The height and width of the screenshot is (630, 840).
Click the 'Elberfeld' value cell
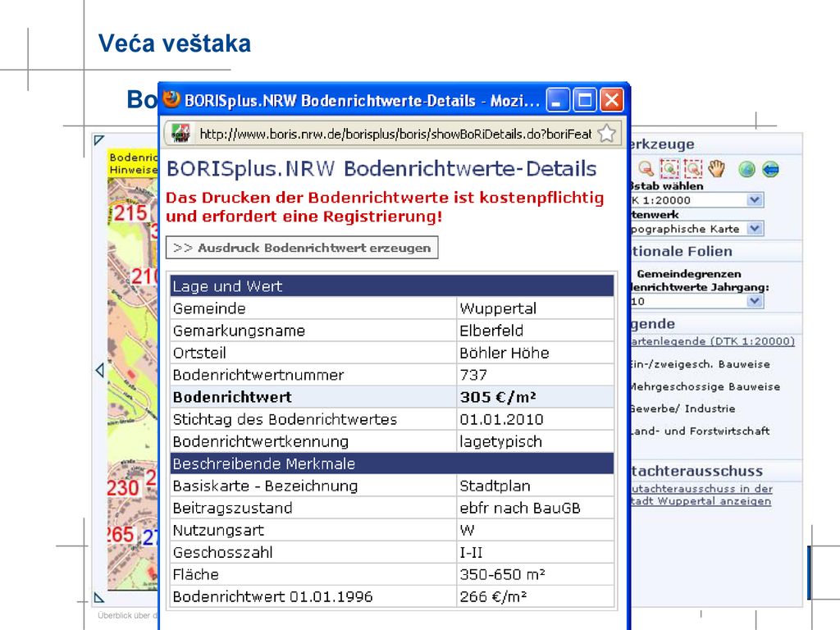point(535,331)
